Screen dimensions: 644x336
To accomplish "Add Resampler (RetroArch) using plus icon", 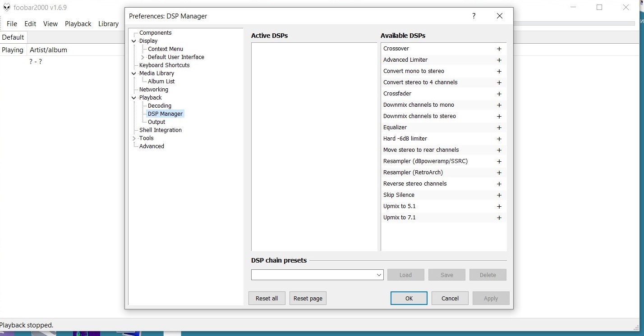I will tap(499, 173).
